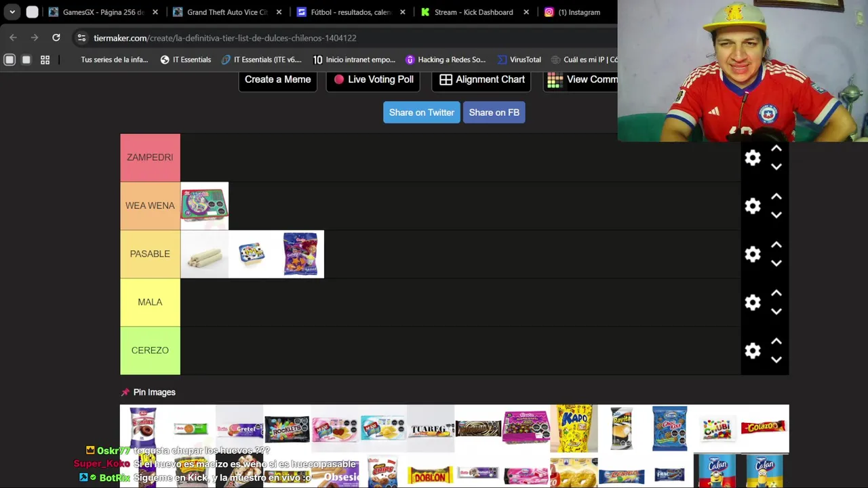
Task: Click the PASABLE tier label
Action: 150,253
